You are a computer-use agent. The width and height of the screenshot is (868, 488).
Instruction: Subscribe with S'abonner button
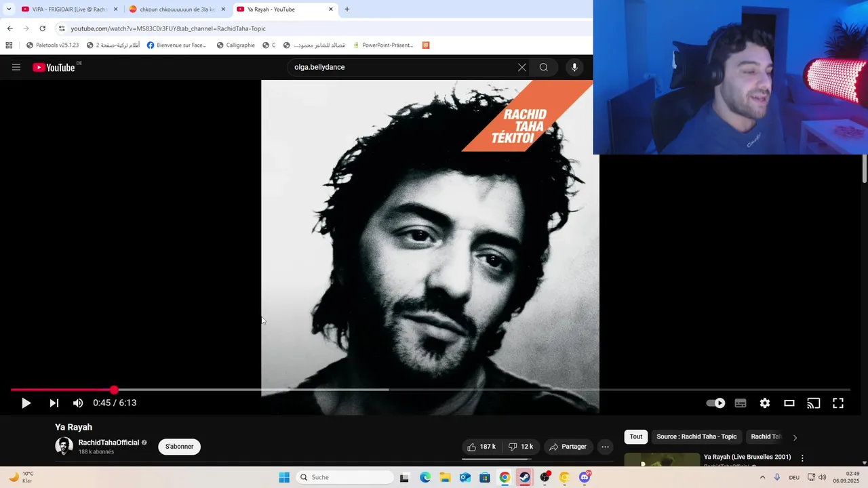(179, 447)
